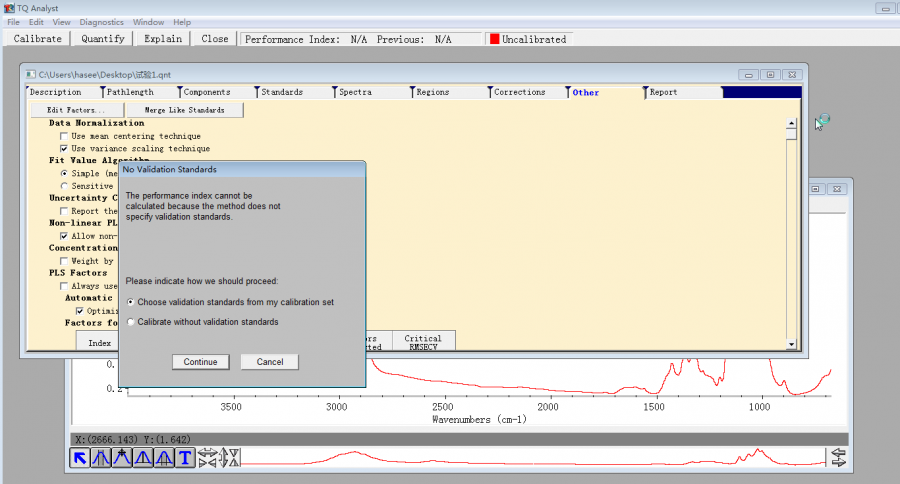Image resolution: width=900 pixels, height=484 pixels.
Task: Click the scroll up arrow in method window
Action: (792, 123)
